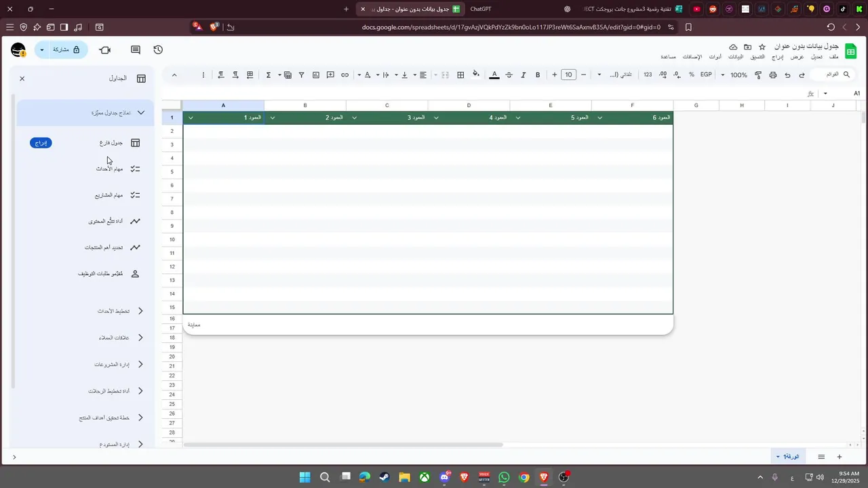Insert a chart from the toolbar
Image resolution: width=868 pixels, height=488 pixels.
[x=316, y=75]
